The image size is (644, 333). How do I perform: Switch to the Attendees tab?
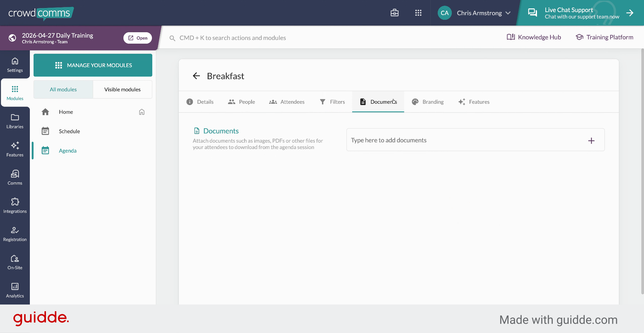(x=287, y=102)
